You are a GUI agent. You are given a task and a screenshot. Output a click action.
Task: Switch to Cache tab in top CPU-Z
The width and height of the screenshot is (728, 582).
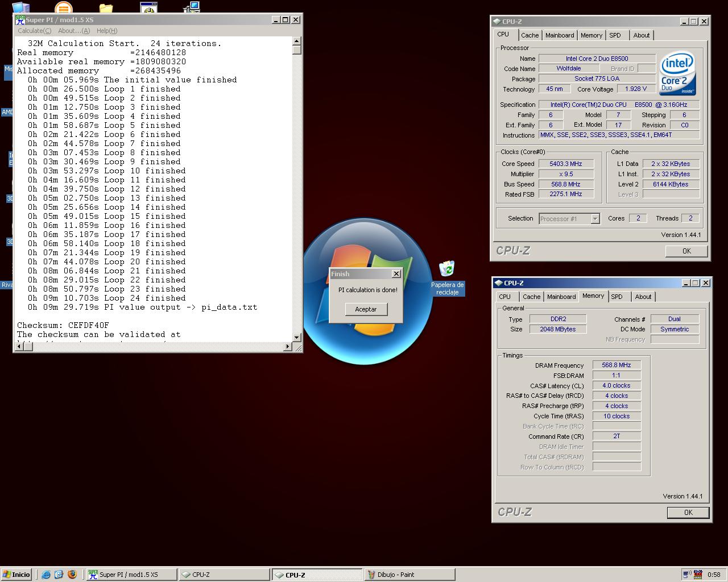pos(530,35)
